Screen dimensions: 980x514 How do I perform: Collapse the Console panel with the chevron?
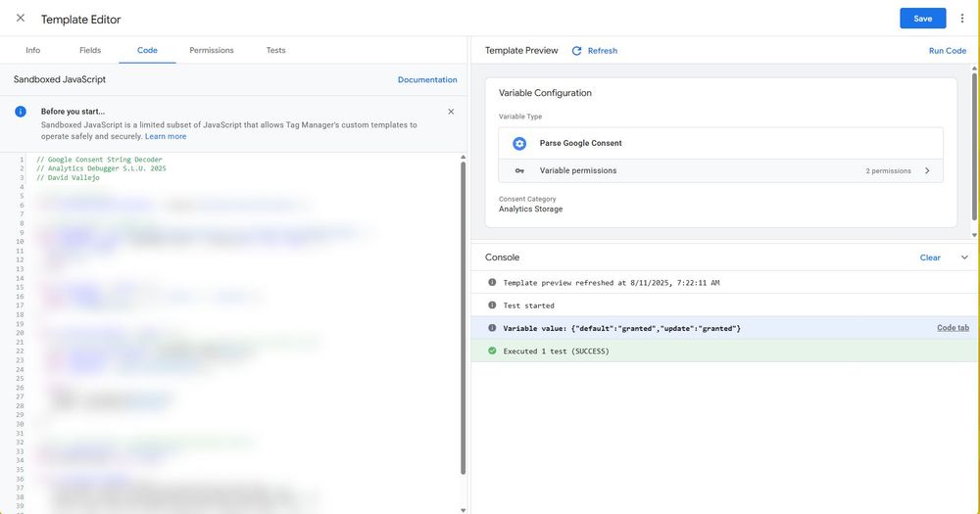964,257
